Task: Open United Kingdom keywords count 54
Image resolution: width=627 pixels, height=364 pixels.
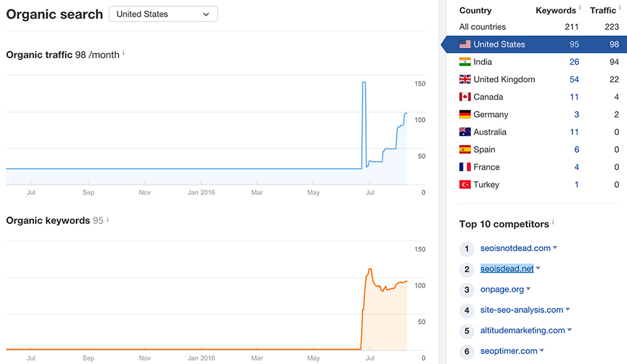Action: coord(574,80)
